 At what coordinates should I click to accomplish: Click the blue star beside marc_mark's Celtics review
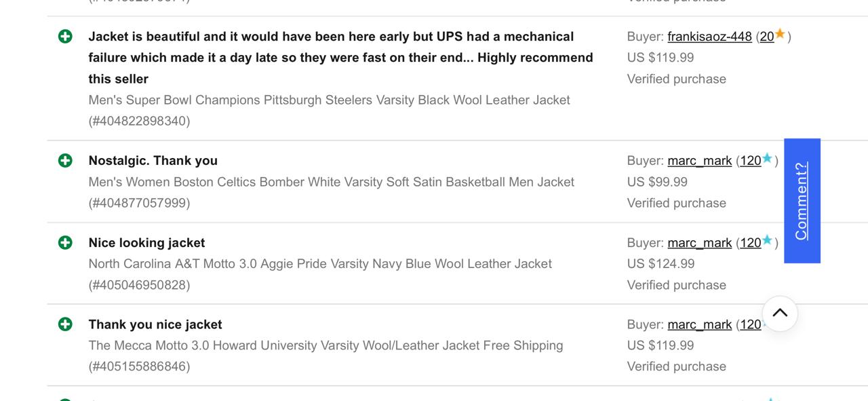(768, 157)
